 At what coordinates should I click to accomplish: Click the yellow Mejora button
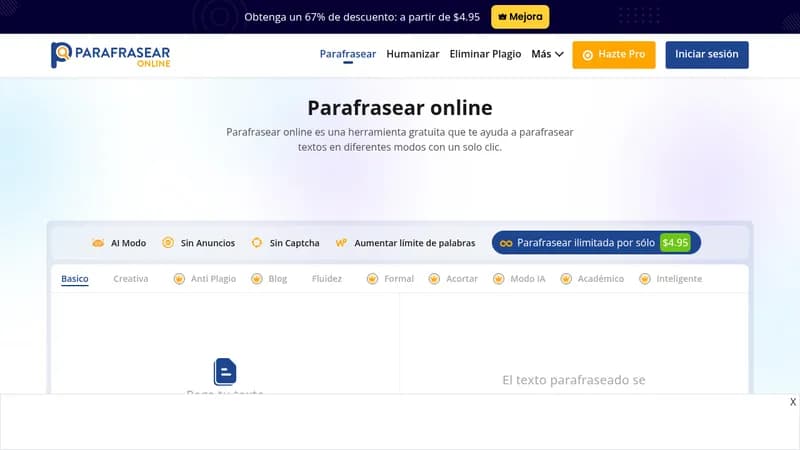520,17
